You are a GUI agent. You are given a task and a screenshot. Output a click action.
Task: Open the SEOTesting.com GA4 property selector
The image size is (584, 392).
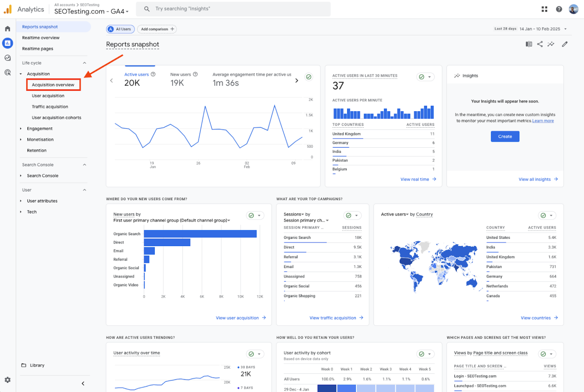[91, 11]
